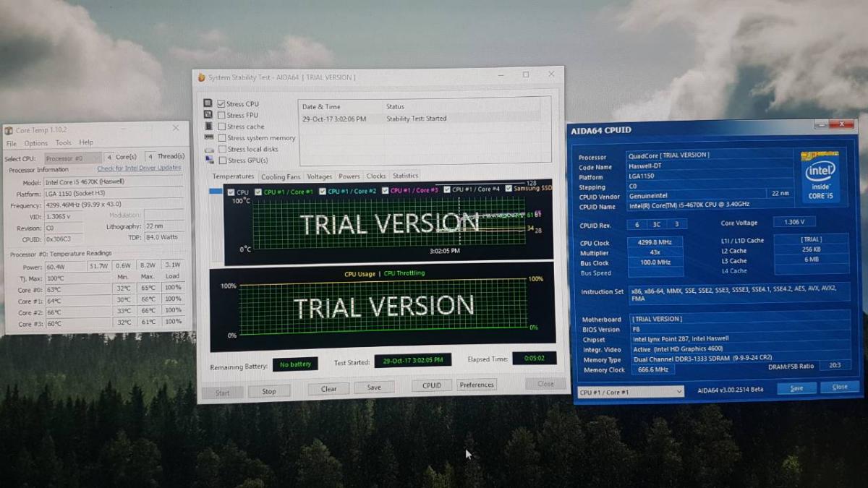Open the Help menu in Core Temp

coord(86,142)
